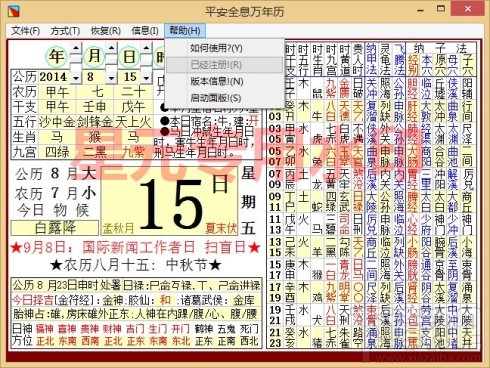Click the day value 15 field
This screenshot has height=368, width=490.
coord(130,77)
